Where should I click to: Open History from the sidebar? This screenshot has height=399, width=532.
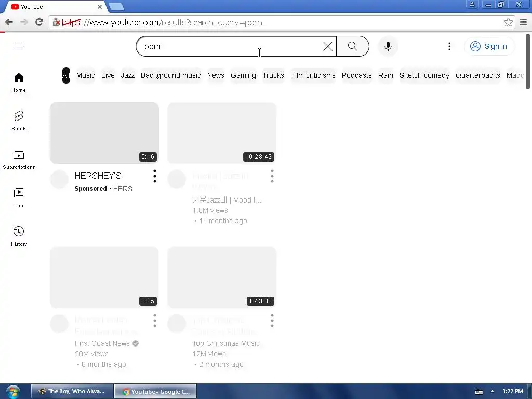tap(19, 236)
